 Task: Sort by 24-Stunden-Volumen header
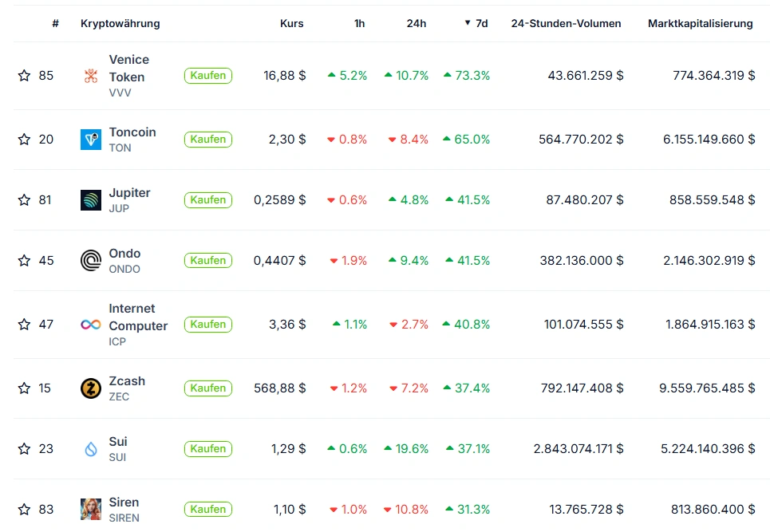pyautogui.click(x=567, y=24)
